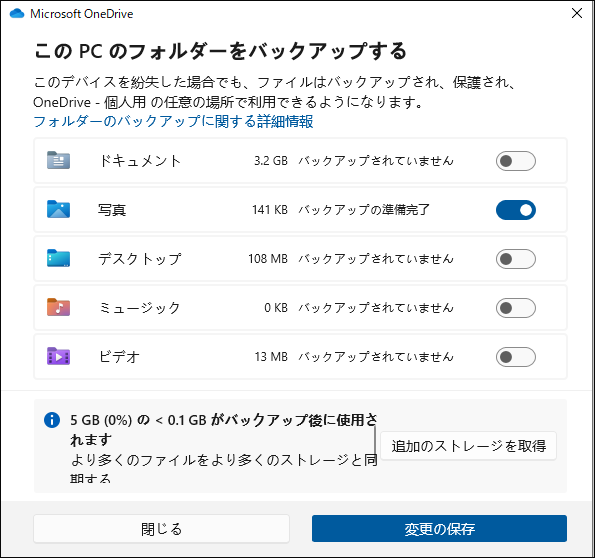Select the ビデオ folder name
This screenshot has height=558, width=595.
click(x=119, y=357)
